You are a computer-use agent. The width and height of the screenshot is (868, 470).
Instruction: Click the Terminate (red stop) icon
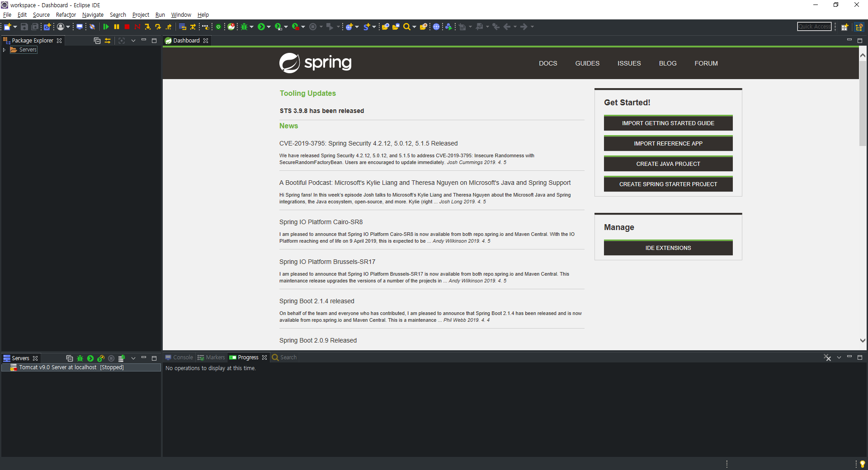coord(127,27)
